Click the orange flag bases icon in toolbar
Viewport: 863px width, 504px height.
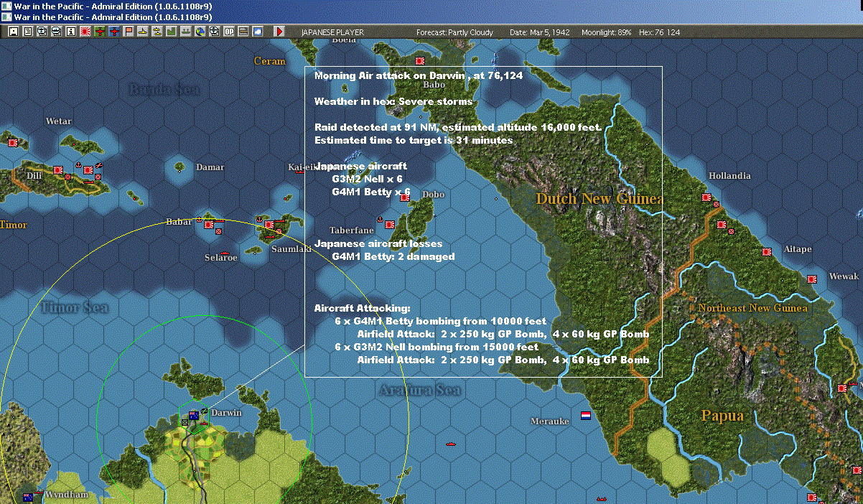129,32
